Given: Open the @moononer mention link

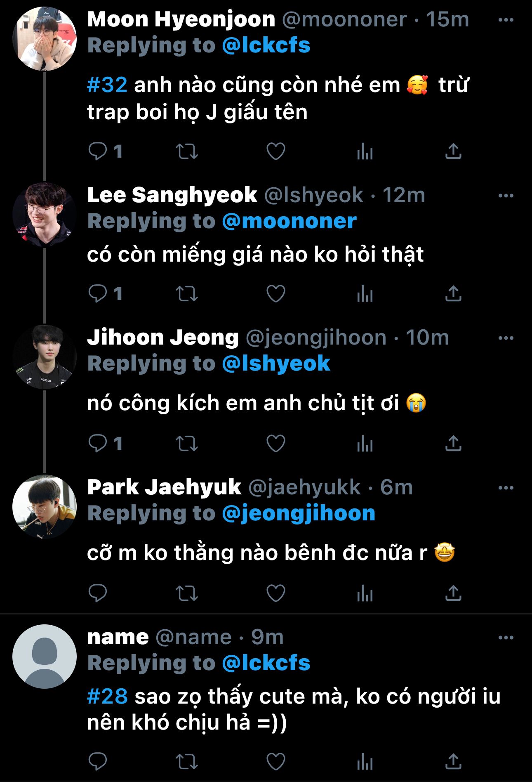Looking at the screenshot, I should pos(289,222).
